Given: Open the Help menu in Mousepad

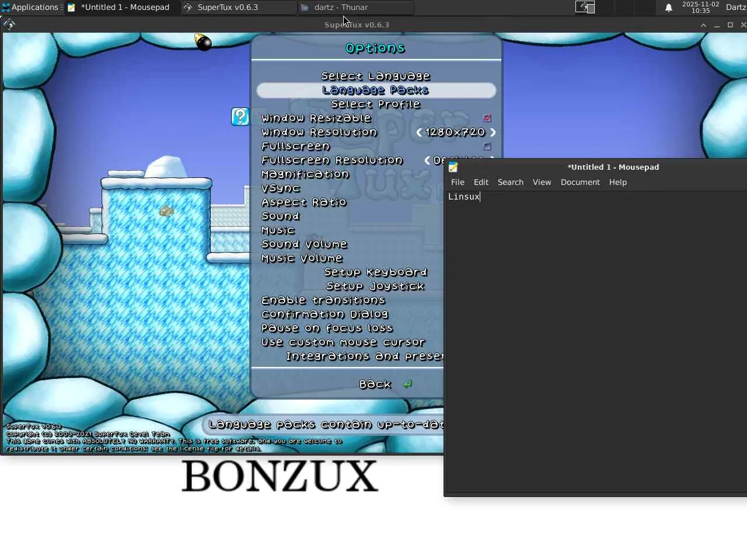Looking at the screenshot, I should (618, 183).
